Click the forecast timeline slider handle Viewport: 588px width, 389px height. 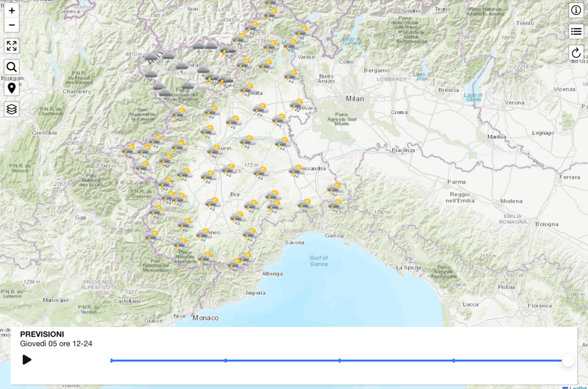click(x=568, y=360)
